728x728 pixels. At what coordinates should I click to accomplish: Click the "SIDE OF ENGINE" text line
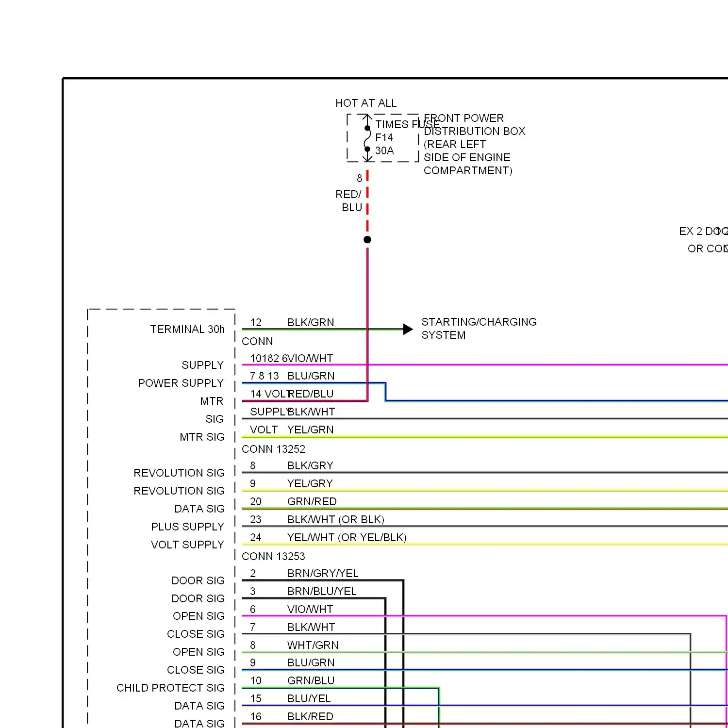click(467, 157)
